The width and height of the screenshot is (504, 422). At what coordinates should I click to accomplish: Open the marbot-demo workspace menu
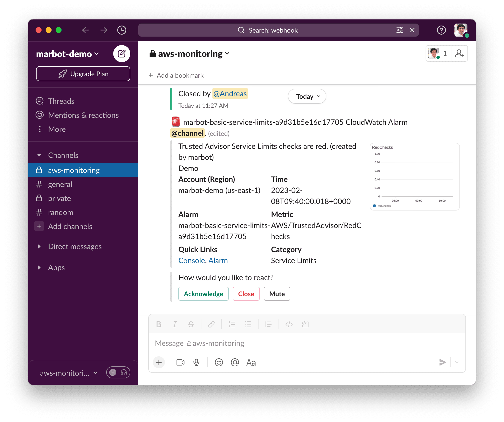pos(68,54)
